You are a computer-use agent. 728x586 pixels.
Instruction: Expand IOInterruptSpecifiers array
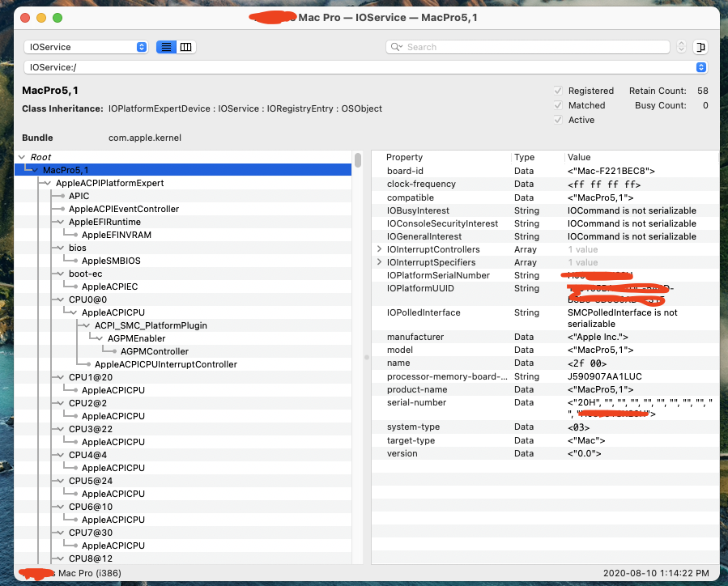pyautogui.click(x=379, y=262)
